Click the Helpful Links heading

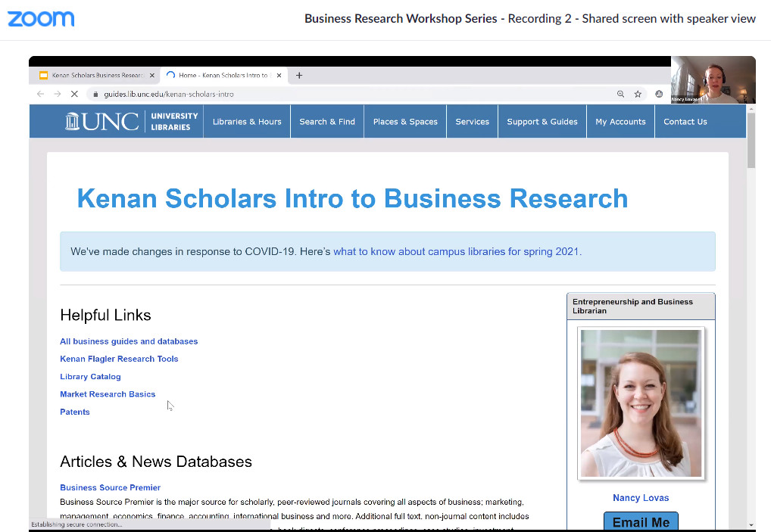(105, 316)
